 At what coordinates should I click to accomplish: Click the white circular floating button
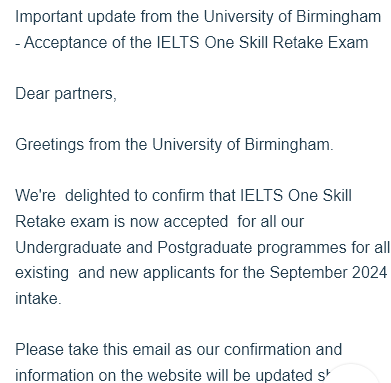(x=353, y=376)
